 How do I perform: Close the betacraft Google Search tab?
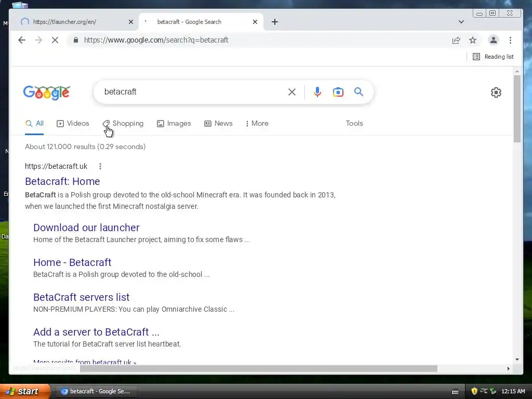[x=255, y=22]
